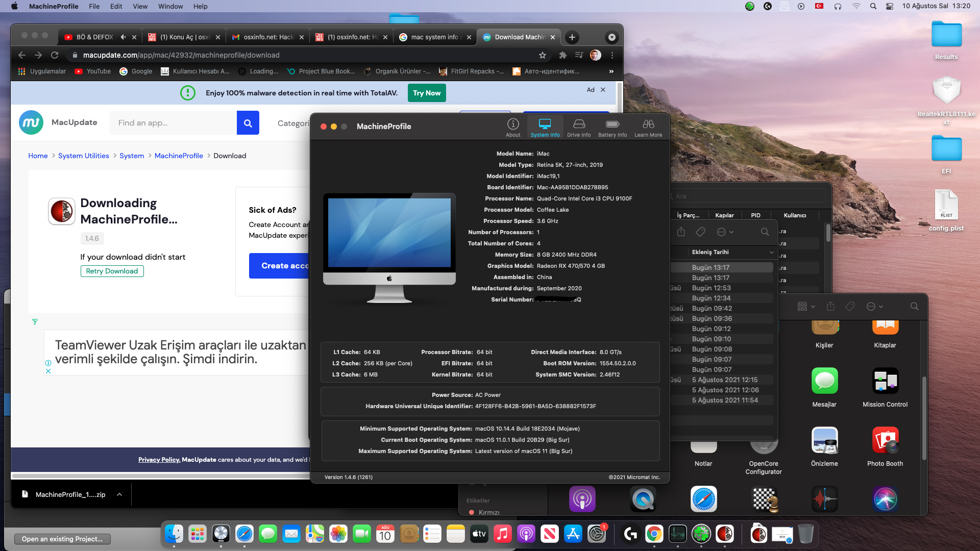Screen dimensions: 980x551
Task: Open the About tab in MachineProfile
Action: [x=513, y=127]
